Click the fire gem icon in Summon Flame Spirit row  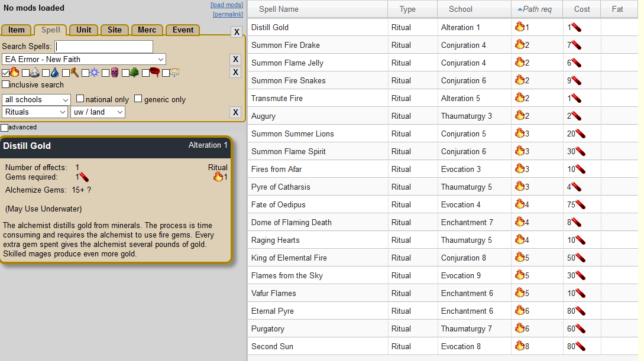580,151
